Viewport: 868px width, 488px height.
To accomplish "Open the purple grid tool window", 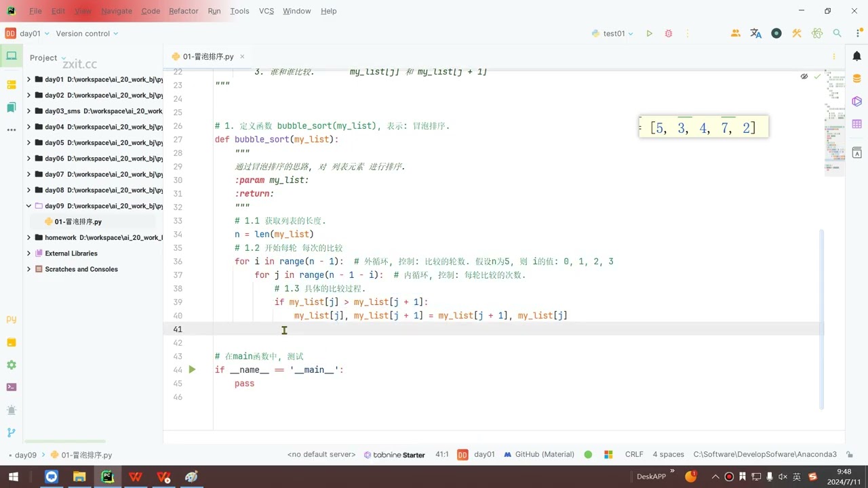I will click(857, 124).
